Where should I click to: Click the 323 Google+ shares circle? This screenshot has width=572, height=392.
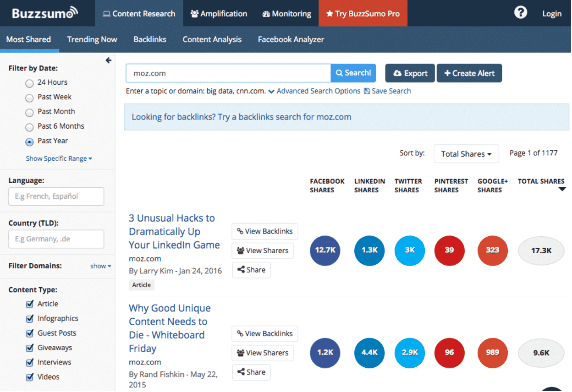pos(493,250)
